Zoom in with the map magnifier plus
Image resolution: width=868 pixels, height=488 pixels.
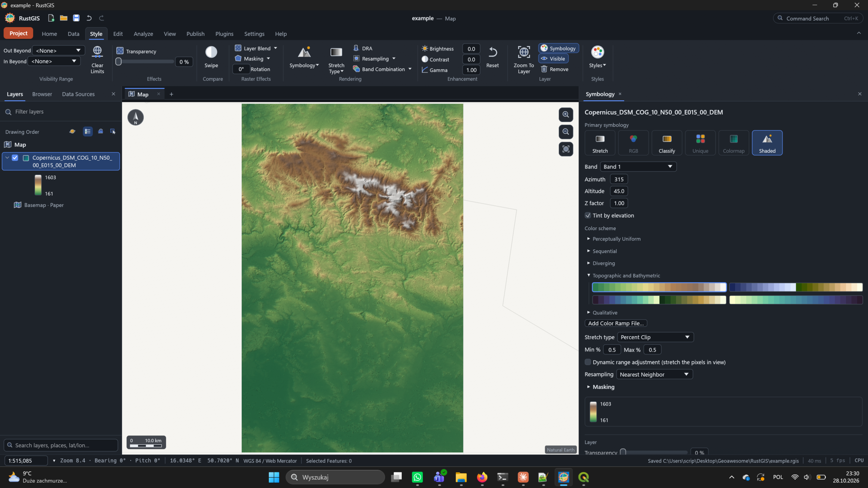coord(566,115)
